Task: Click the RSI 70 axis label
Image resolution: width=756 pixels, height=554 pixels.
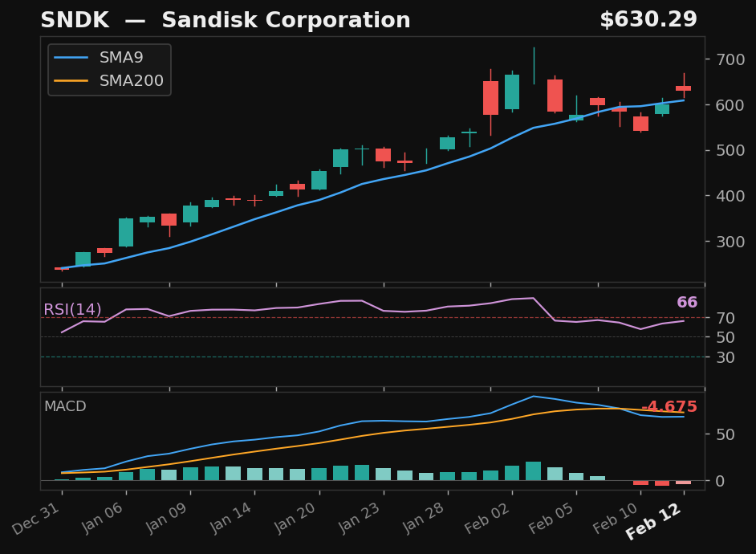Action: pyautogui.click(x=726, y=318)
